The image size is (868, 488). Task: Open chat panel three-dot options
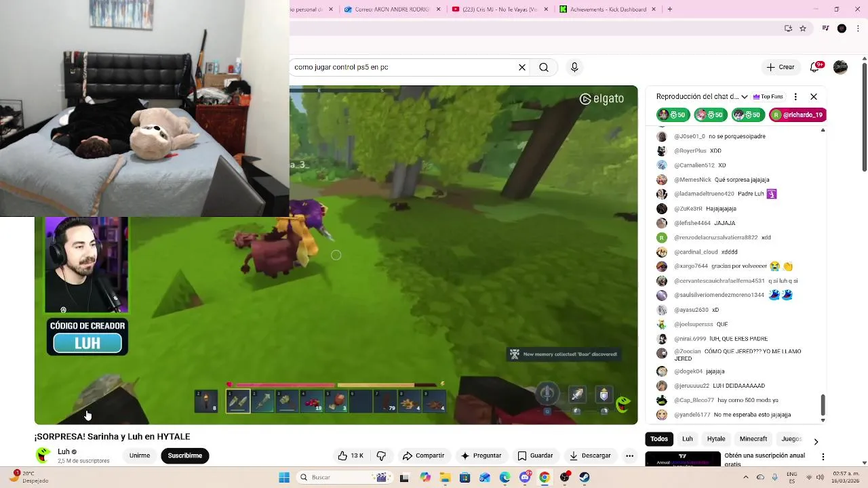coord(795,96)
